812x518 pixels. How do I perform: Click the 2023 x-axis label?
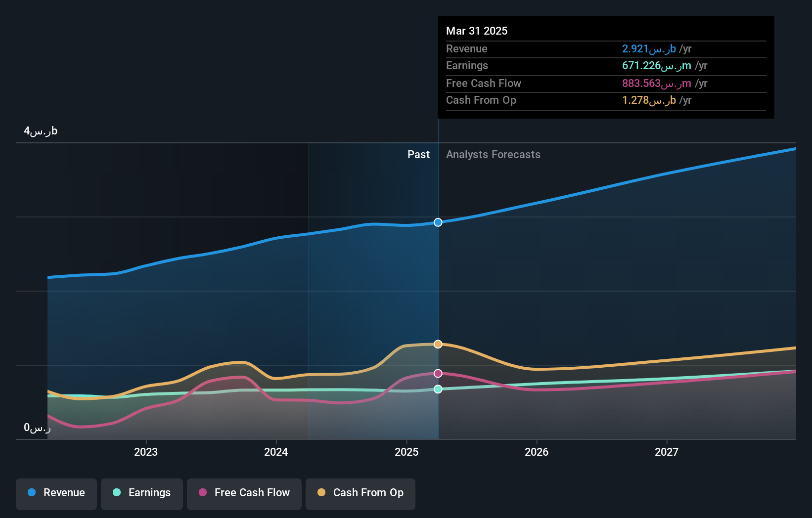146,452
